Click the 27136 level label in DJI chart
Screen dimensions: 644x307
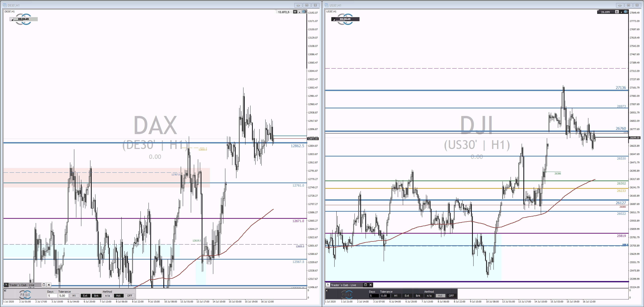(621, 88)
